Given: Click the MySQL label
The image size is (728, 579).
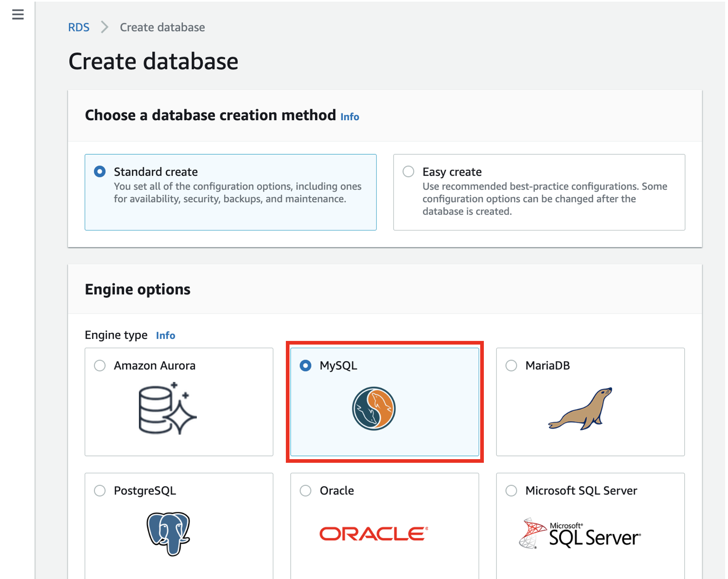Looking at the screenshot, I should [x=338, y=366].
